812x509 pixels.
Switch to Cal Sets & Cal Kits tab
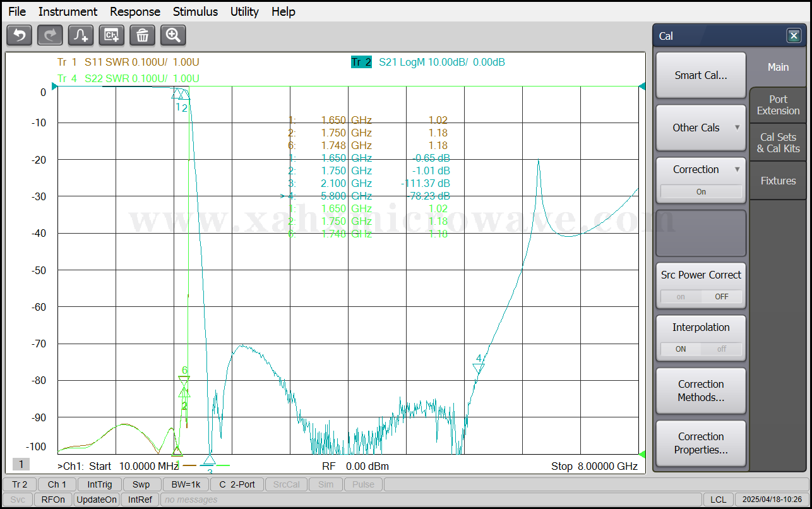(x=778, y=143)
